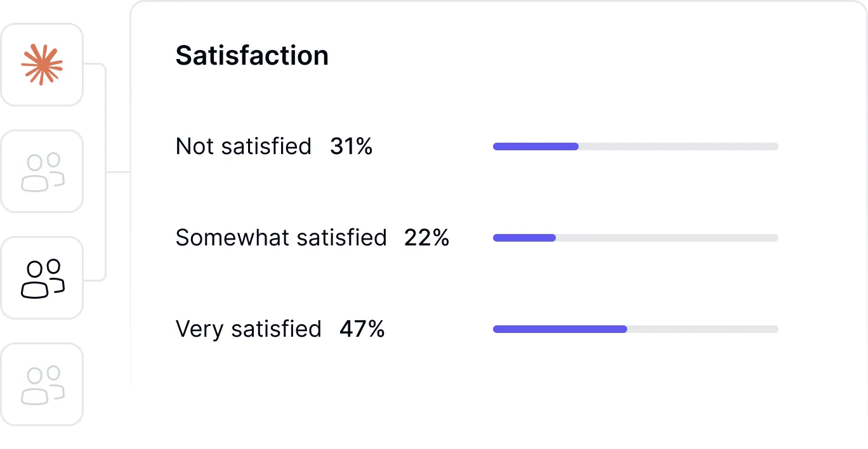This screenshot has height=449, width=868.
Task: Click the orange starburst logo icon
Action: 42,65
